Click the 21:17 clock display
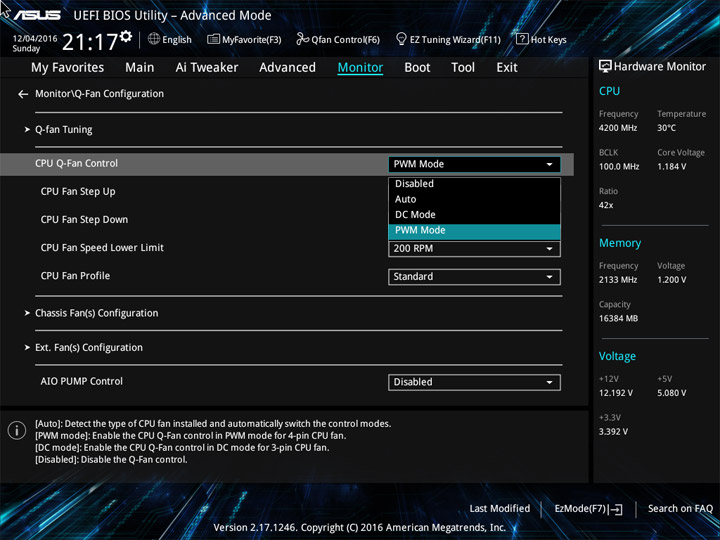720x540 pixels. coord(90,43)
